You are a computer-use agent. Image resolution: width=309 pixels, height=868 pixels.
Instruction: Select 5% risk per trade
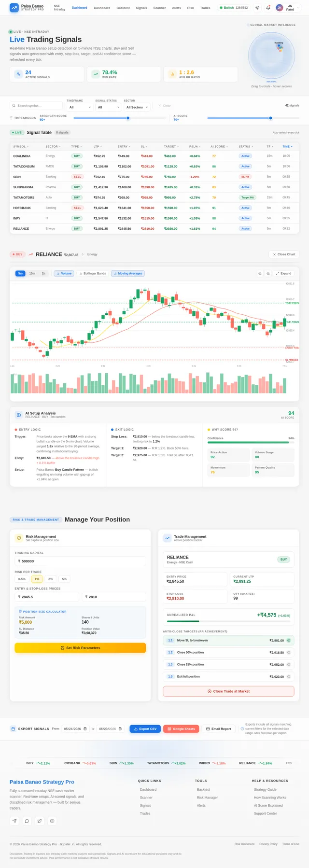[65, 579]
